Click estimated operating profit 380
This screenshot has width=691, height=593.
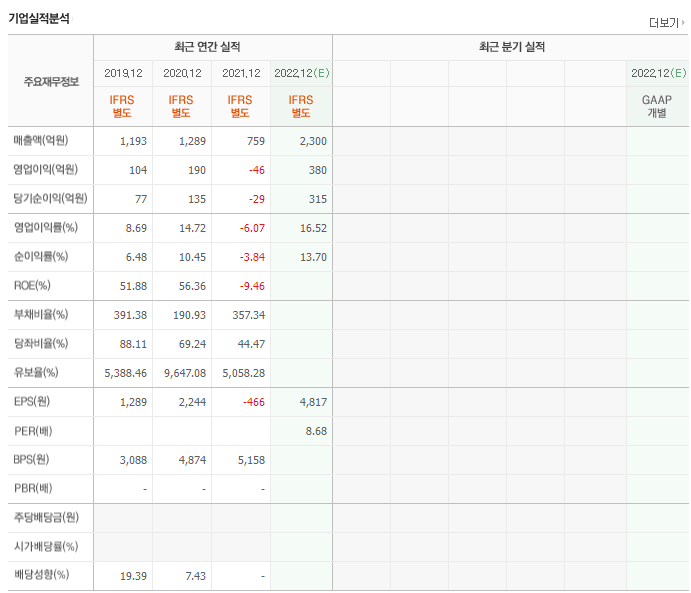click(318, 170)
